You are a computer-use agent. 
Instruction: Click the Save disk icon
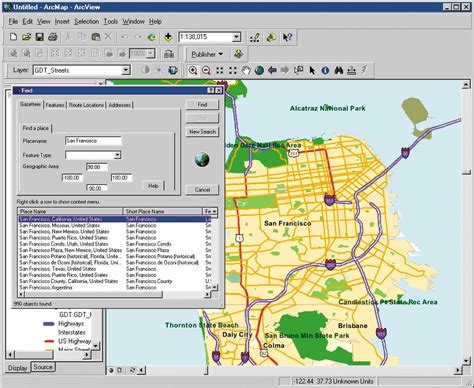tap(40, 37)
